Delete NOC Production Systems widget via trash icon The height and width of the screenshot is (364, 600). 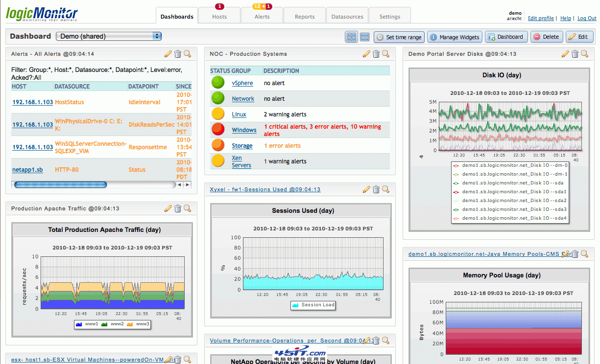[376, 54]
